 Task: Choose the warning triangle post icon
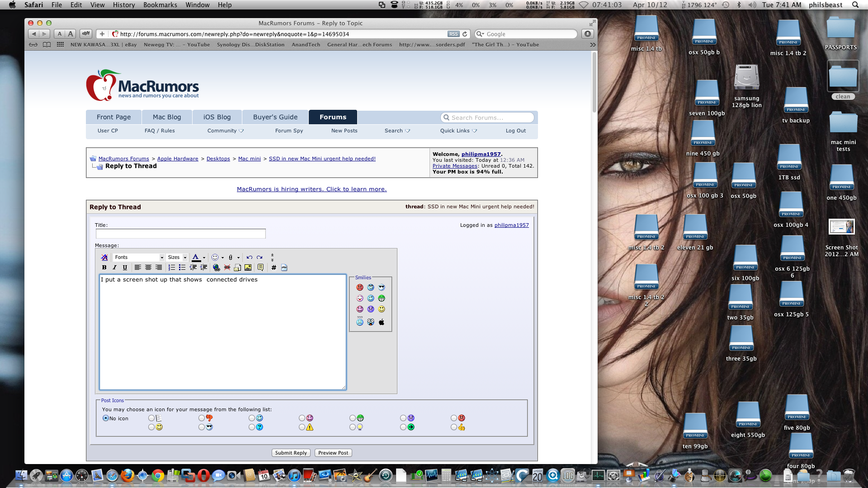tap(302, 427)
